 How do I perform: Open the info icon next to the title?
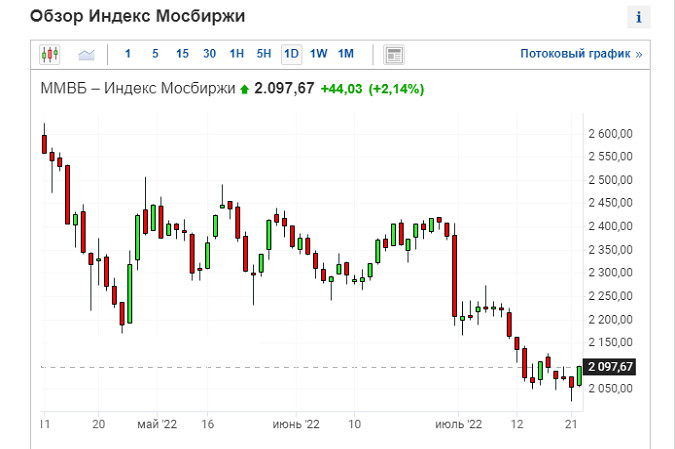click(638, 17)
